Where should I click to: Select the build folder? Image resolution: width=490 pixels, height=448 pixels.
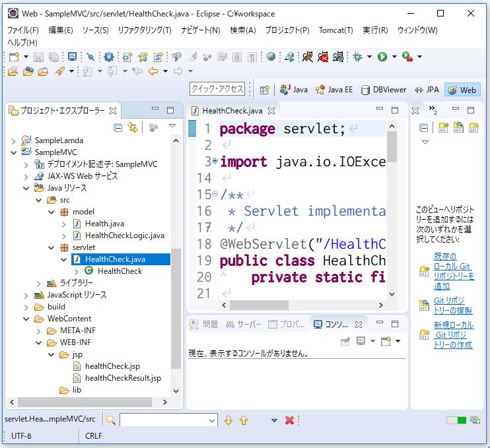[x=56, y=307]
